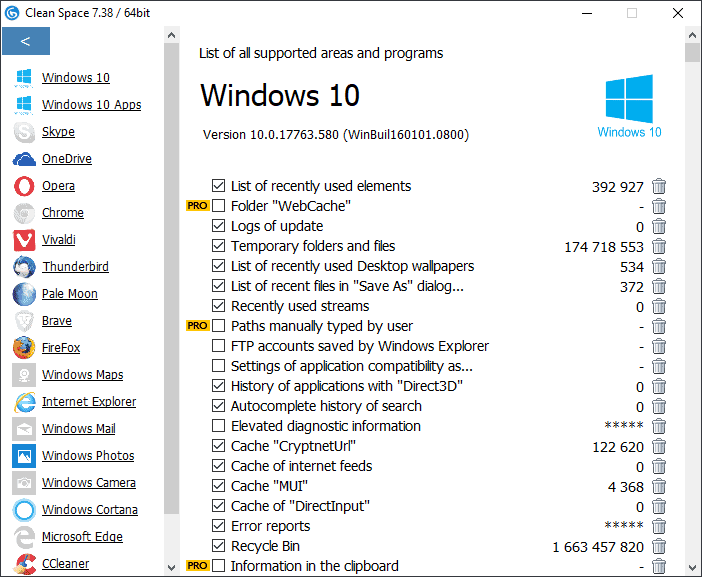Image resolution: width=702 pixels, height=577 pixels.
Task: Click the Skype icon in the sidebar
Action: 24,132
